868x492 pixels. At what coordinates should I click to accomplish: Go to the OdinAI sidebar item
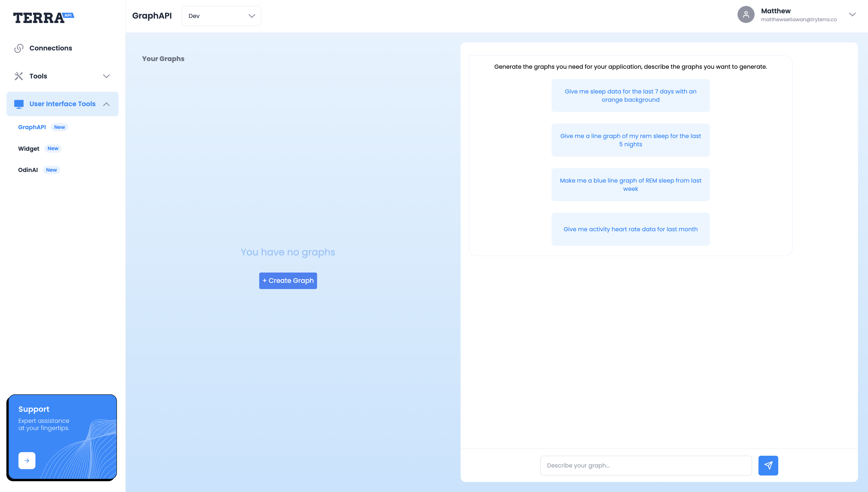28,170
